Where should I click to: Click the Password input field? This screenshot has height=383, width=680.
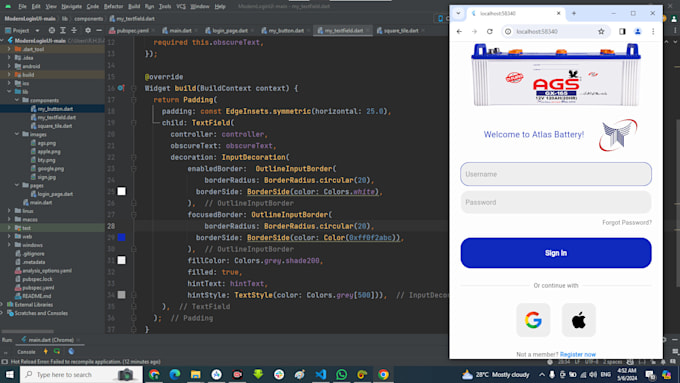tap(556, 202)
